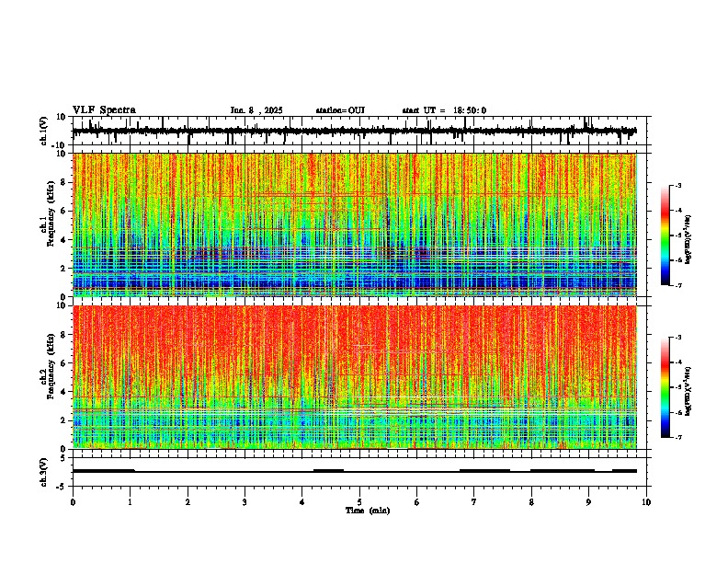Click the "-3" tick on ch.1 color bar

coord(677,185)
